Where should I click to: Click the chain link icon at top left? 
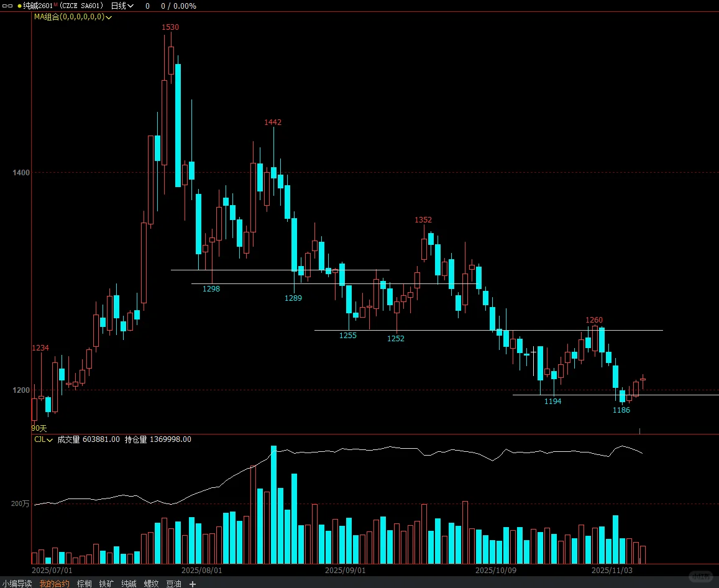[x=7, y=6]
